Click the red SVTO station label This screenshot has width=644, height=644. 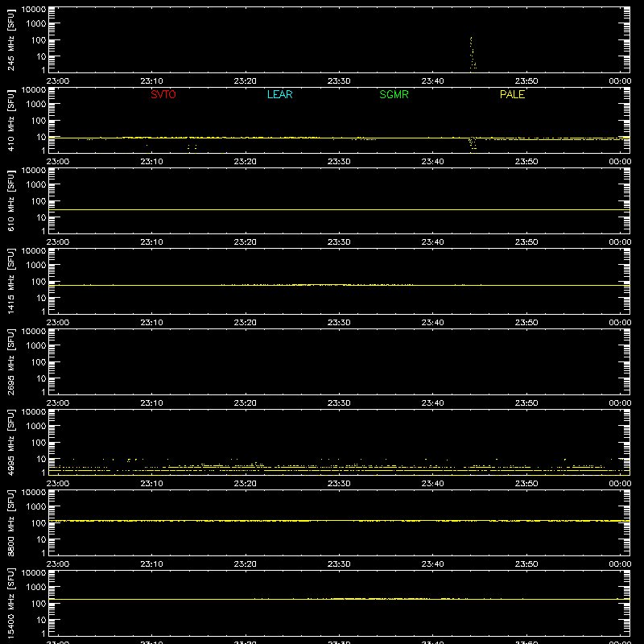coord(163,94)
